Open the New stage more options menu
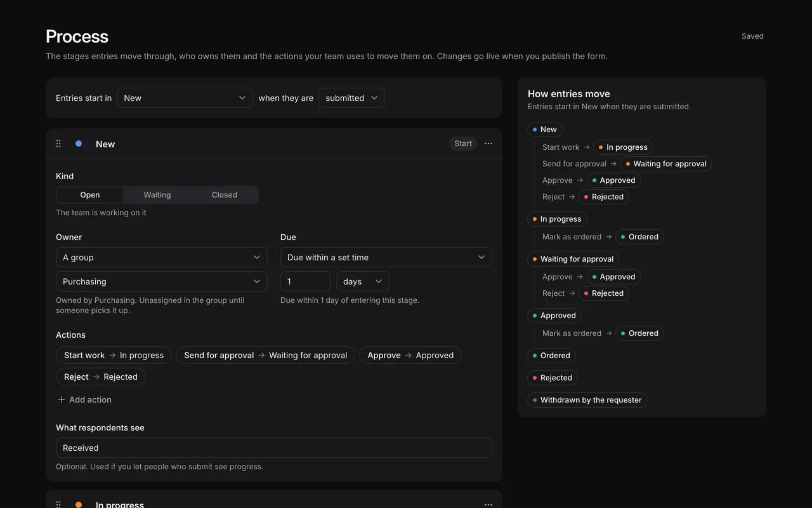 (x=488, y=144)
